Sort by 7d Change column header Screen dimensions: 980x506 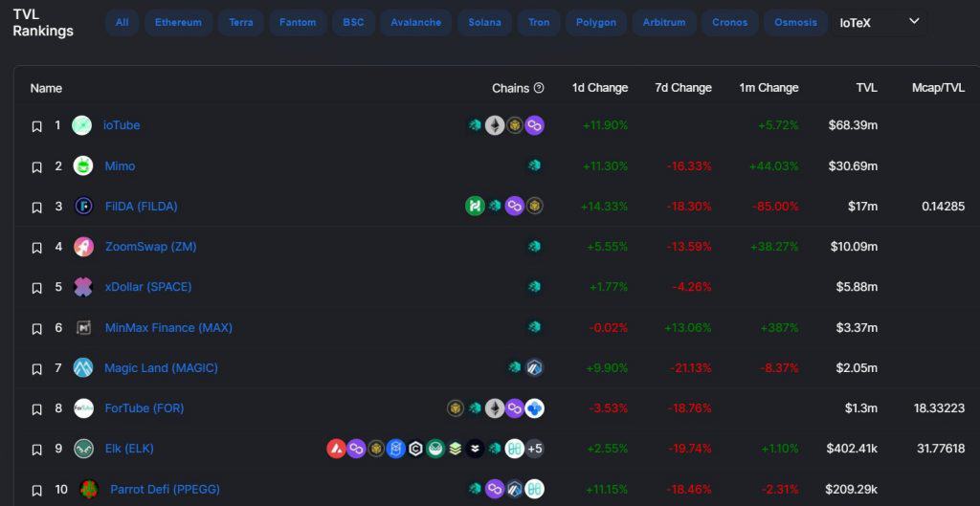(x=683, y=88)
